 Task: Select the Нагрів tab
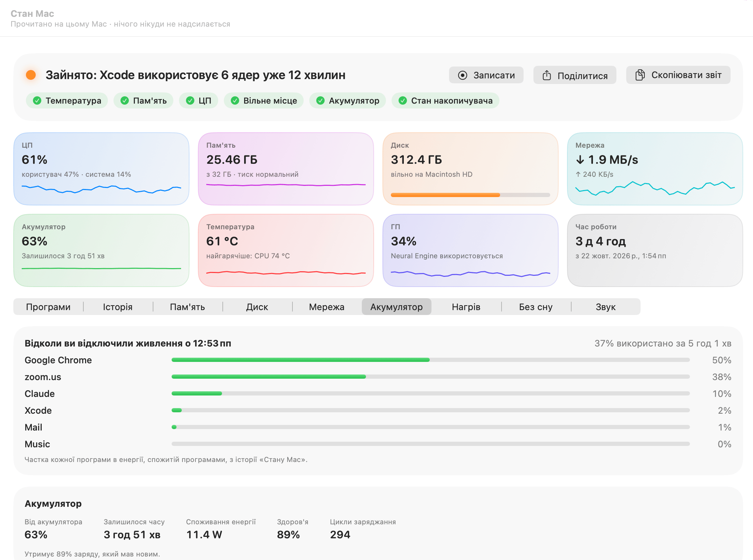click(x=466, y=307)
